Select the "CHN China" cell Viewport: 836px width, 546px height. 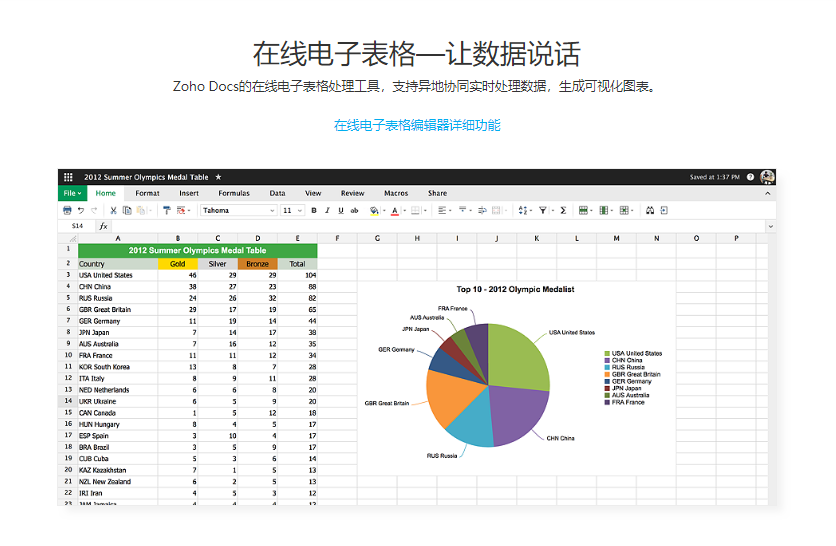[x=118, y=287]
